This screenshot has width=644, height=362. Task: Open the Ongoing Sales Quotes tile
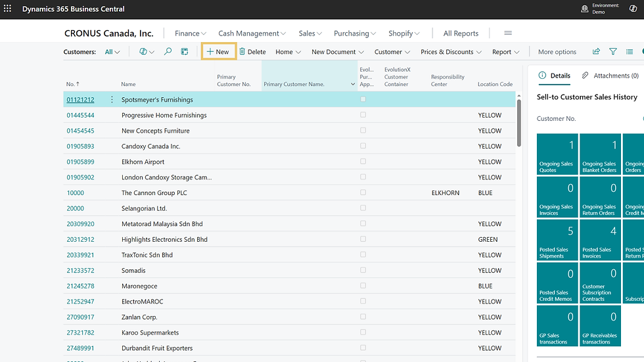(557, 154)
